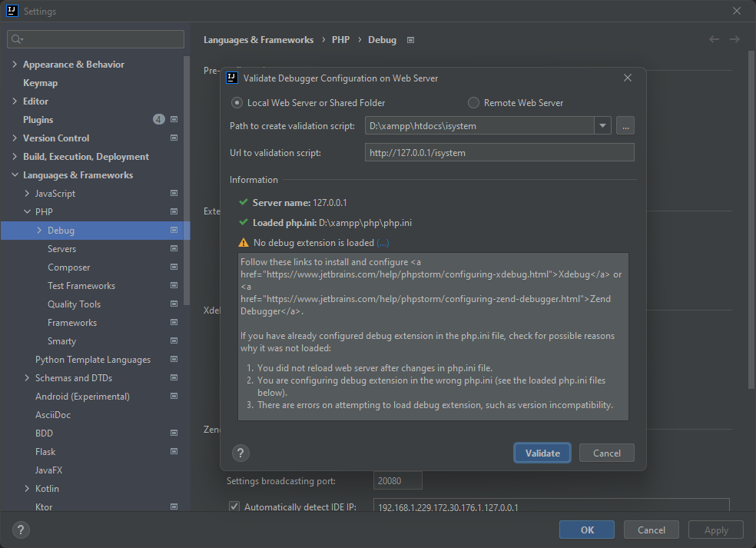Click the Url to validation script field

pyautogui.click(x=499, y=152)
